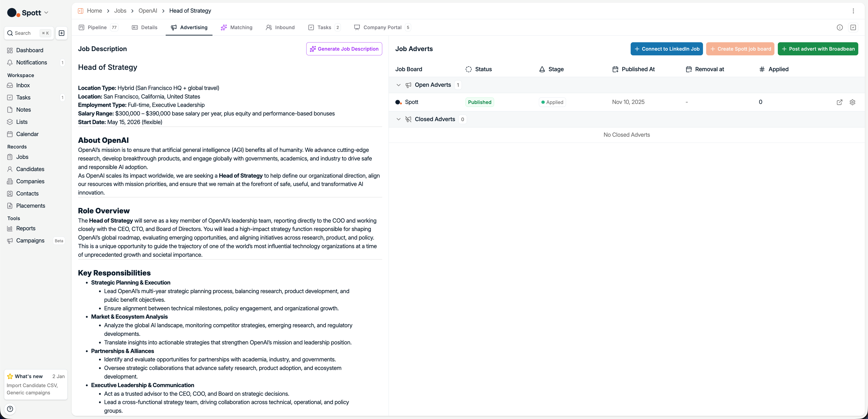Click the Notes sidebar icon
This screenshot has height=419, width=868.
[x=10, y=109]
